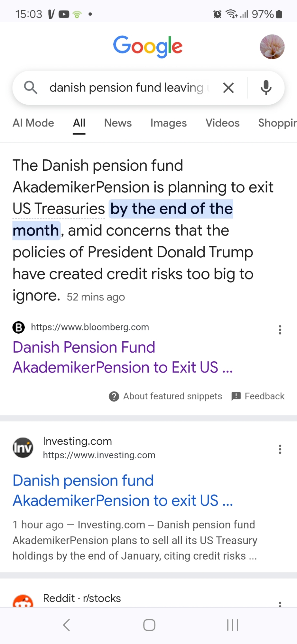Open Bloomberg Danish Pension Fund article link

(x=122, y=357)
